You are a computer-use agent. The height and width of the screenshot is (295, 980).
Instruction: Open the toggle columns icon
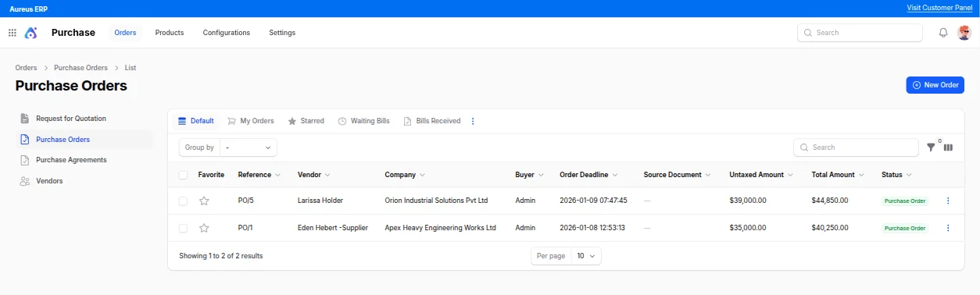tap(949, 147)
